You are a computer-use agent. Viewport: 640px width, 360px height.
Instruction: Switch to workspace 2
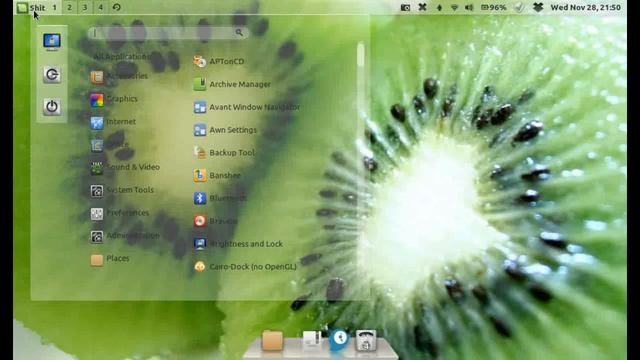(x=69, y=7)
